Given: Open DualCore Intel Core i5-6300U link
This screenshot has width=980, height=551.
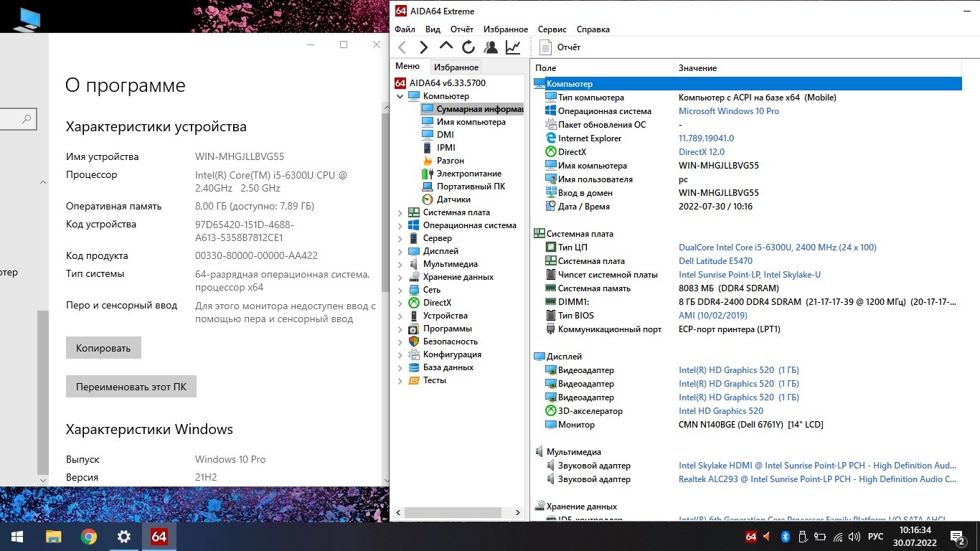Looking at the screenshot, I should pos(778,248).
